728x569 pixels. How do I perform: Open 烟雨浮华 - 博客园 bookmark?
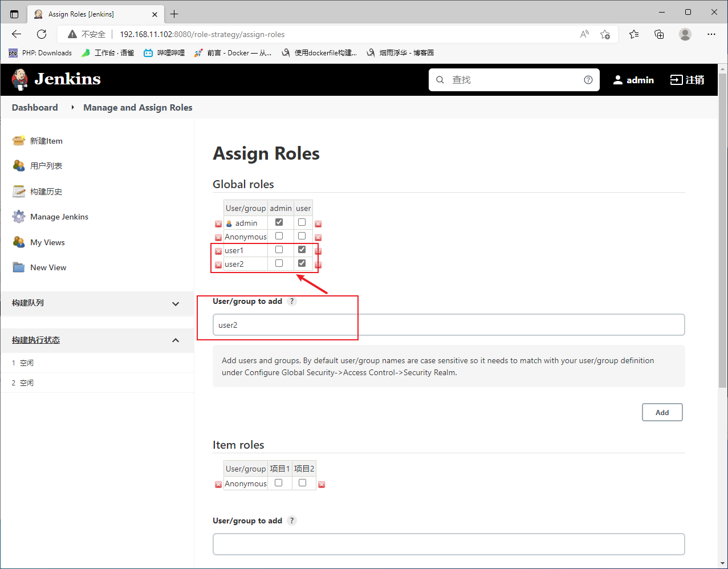400,53
